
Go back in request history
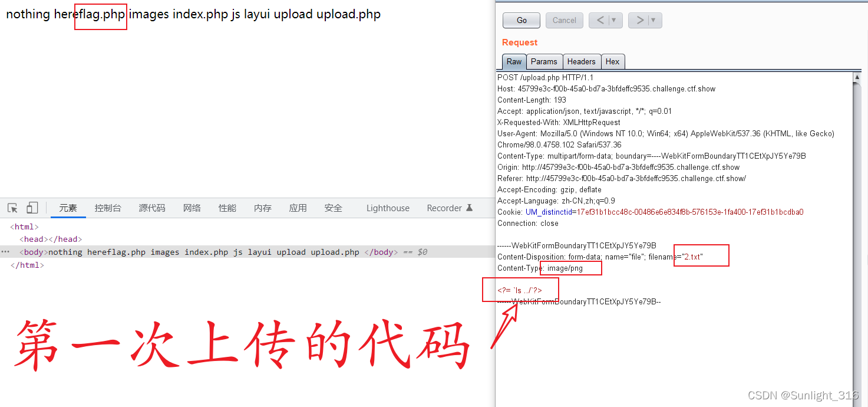pos(600,20)
